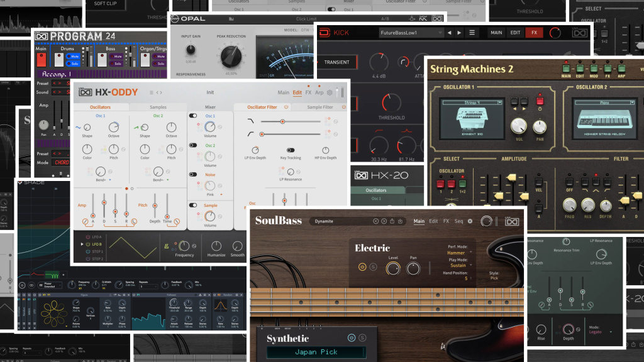The width and height of the screenshot is (644, 362).
Task: Open String Machines Oscillator 2 Piano dropdown
Action: coord(604,102)
